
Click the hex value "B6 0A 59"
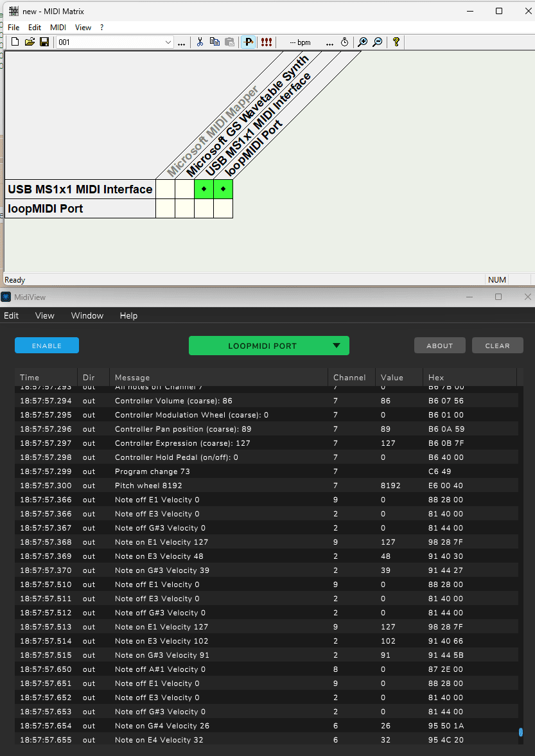tap(446, 429)
